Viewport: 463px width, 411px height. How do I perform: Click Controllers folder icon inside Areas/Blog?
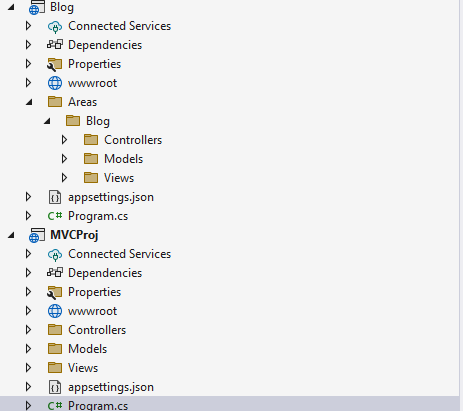[91, 140]
